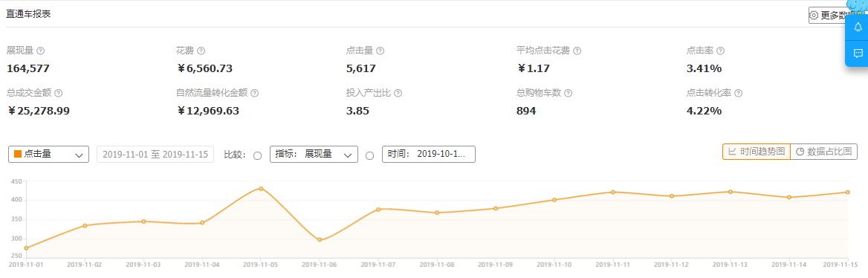Click help icon beside 花费

point(201,51)
